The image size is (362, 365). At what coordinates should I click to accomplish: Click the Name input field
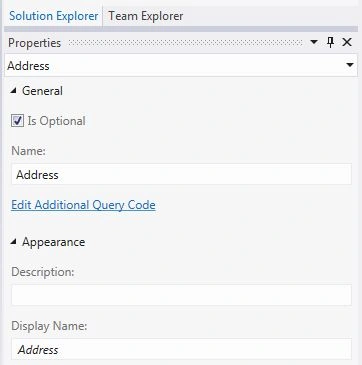[181, 174]
